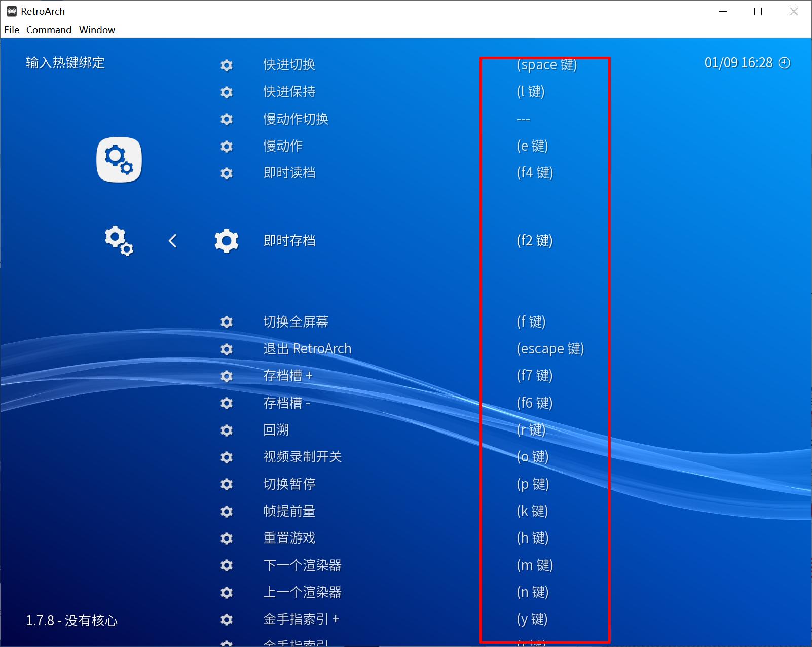Click the (h 键) binding value
The image size is (812, 647).
(x=533, y=538)
